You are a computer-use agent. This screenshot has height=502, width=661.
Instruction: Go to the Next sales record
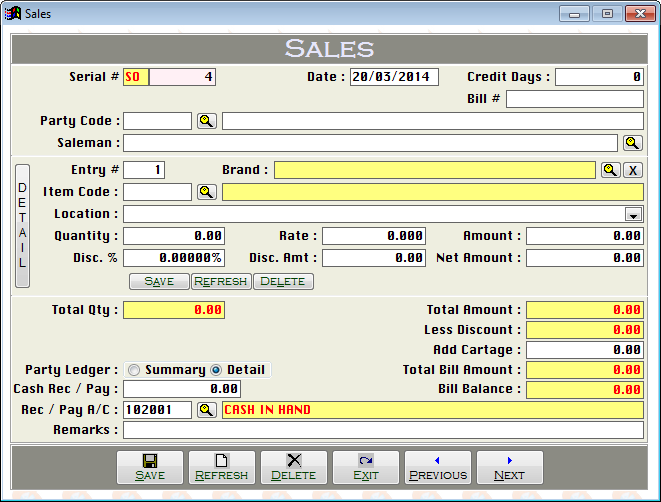tap(510, 467)
